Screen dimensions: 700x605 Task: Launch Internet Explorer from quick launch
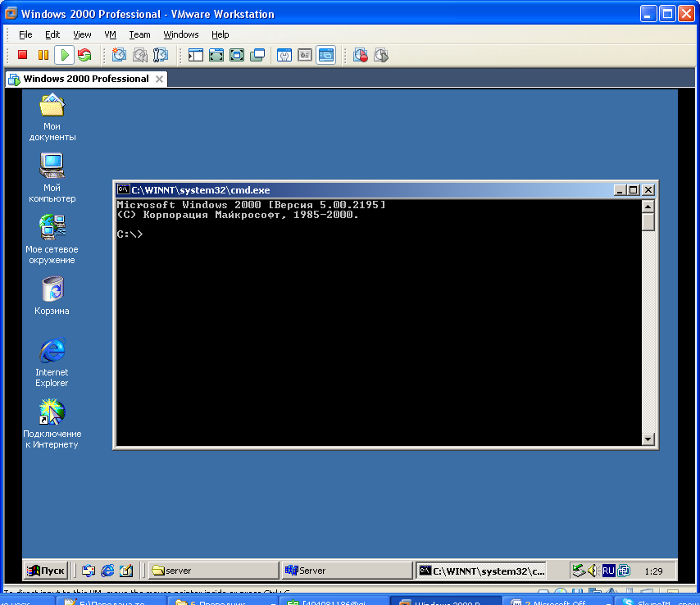coord(107,571)
